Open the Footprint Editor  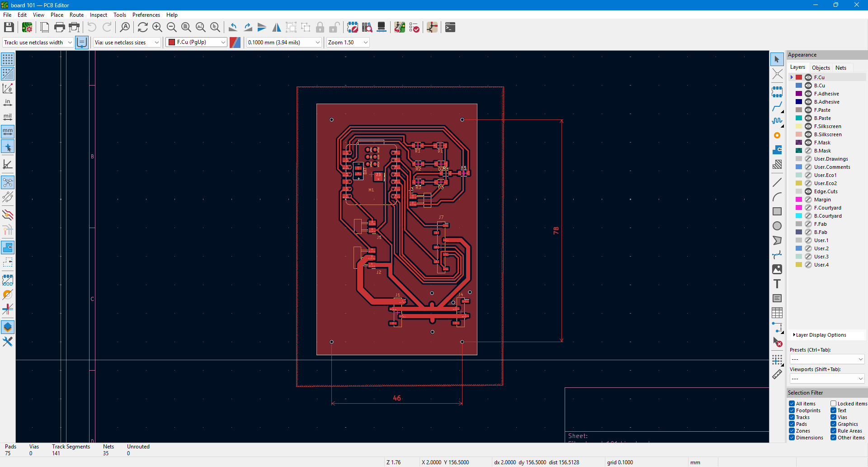353,28
